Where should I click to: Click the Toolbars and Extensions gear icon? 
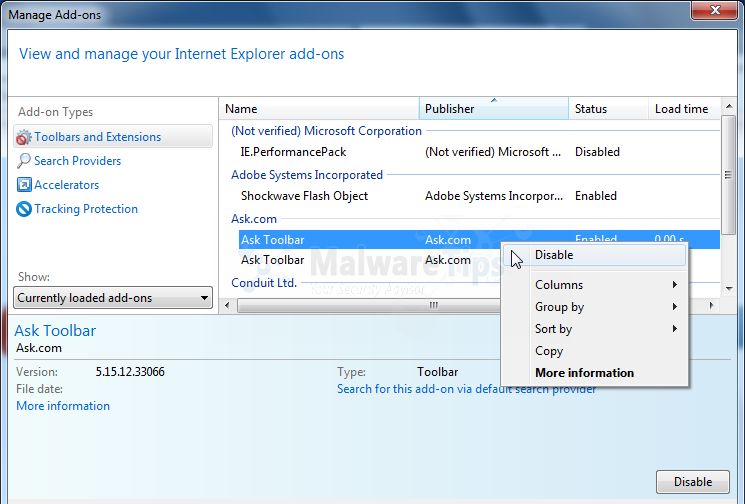(23, 137)
